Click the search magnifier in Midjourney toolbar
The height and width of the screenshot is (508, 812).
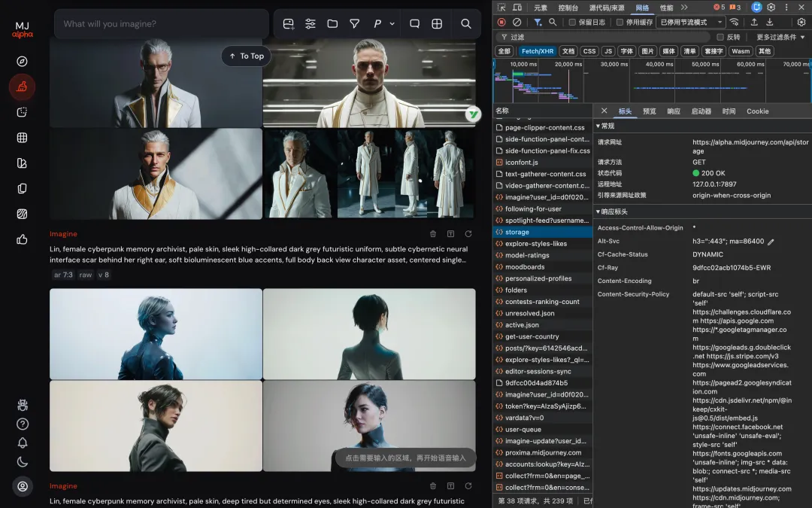point(466,24)
